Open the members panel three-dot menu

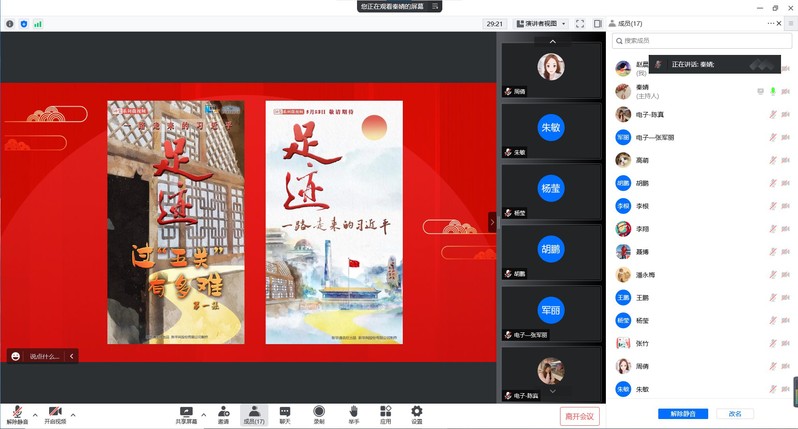point(771,23)
